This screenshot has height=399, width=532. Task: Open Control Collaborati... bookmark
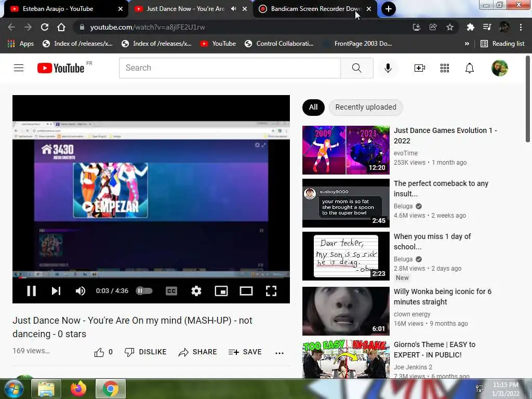pos(279,44)
